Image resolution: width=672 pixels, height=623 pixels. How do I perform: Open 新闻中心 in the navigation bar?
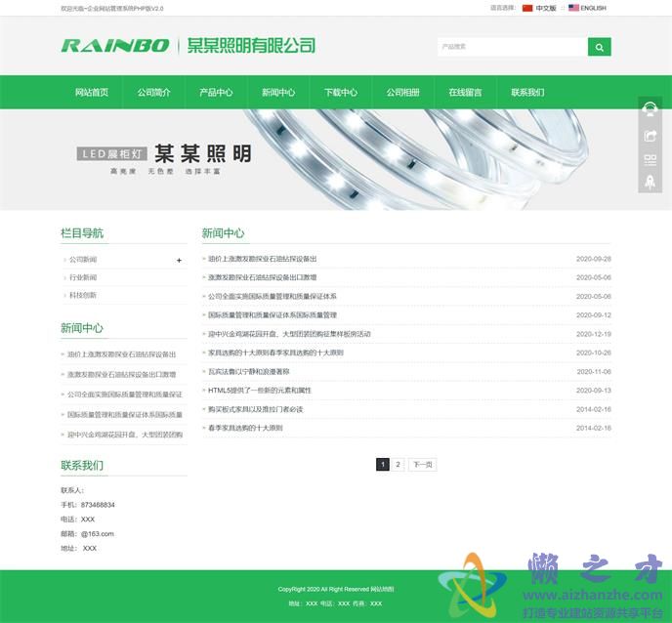coord(278,92)
